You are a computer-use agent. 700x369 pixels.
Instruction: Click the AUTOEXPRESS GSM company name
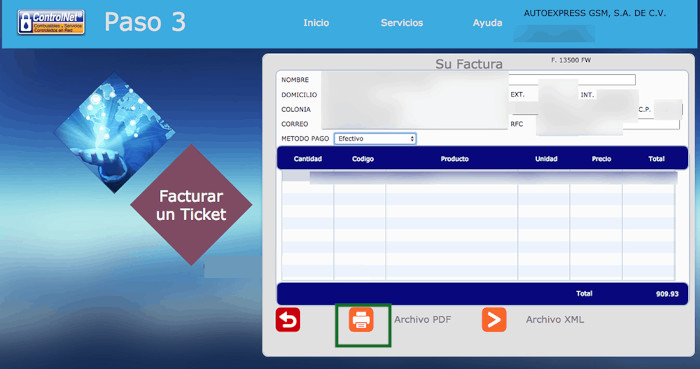pos(595,13)
